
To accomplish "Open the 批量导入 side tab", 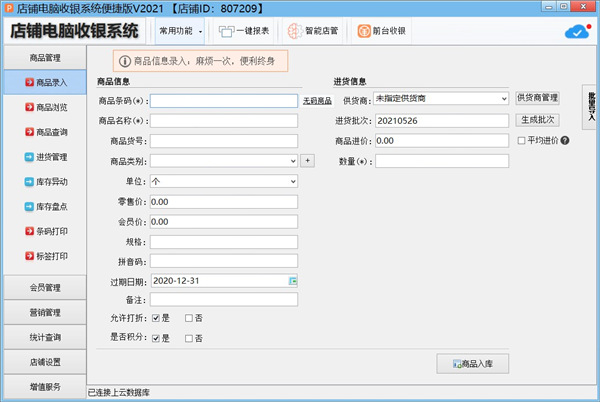I will [x=590, y=107].
